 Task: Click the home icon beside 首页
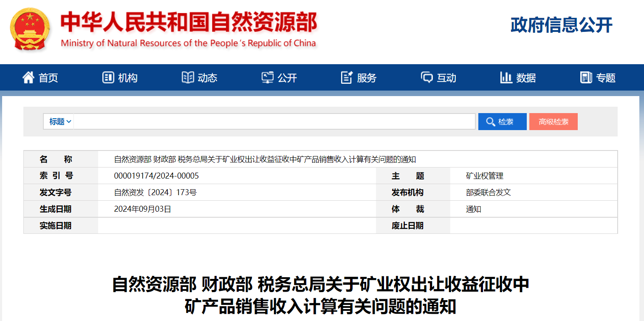pyautogui.click(x=28, y=77)
